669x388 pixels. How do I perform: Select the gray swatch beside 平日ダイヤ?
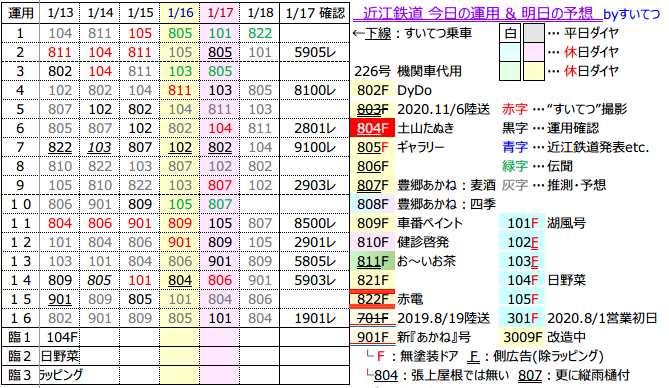[x=534, y=33]
